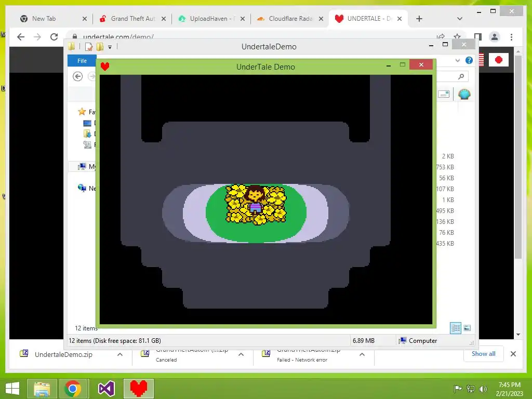Expand options for the Canceled download
Viewport: 532px width, 399px height.
tap(241, 354)
